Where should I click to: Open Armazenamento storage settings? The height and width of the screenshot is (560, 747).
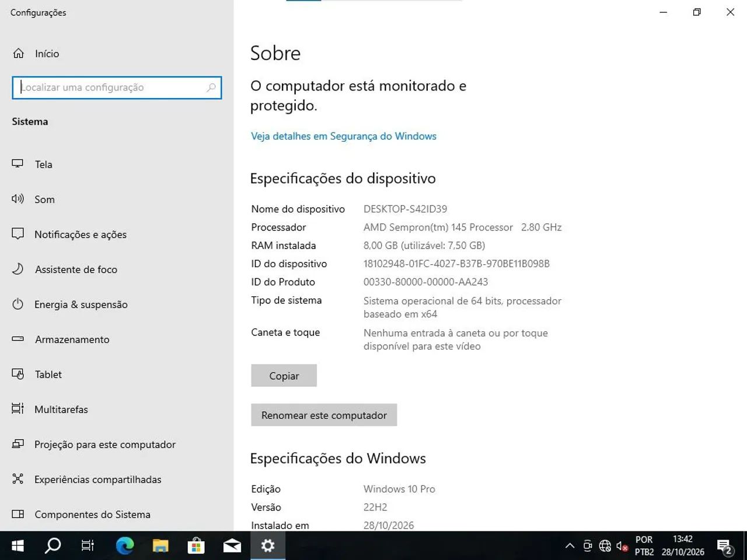point(117,339)
